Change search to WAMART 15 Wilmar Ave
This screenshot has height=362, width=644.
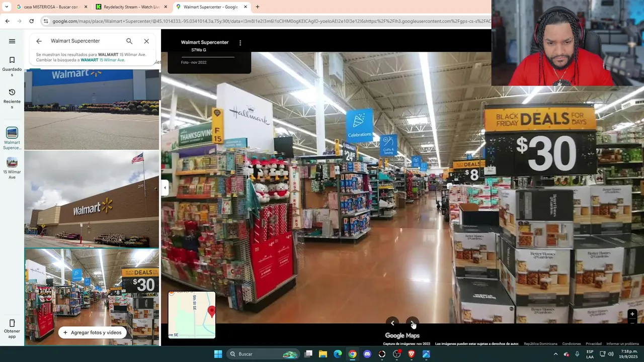pos(103,60)
